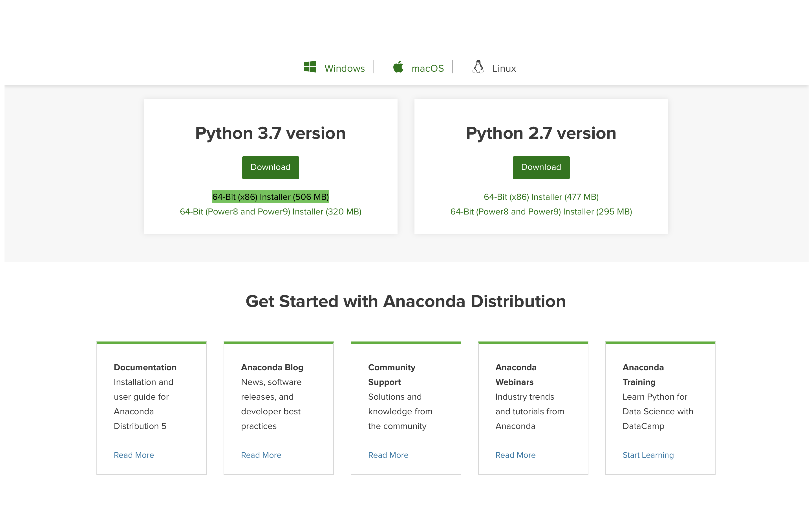Open Power8 and Power9 Installer (320 MB) link
The image size is (812, 508).
[270, 212]
